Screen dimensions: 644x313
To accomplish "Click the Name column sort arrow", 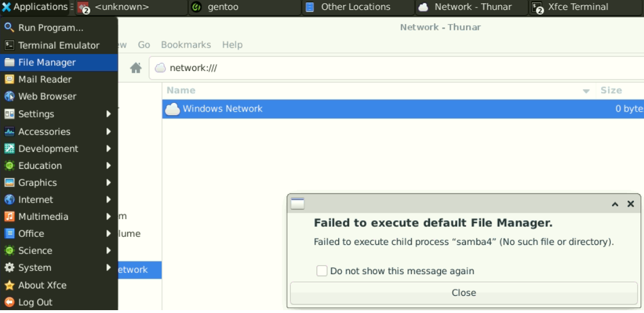I will pos(586,91).
